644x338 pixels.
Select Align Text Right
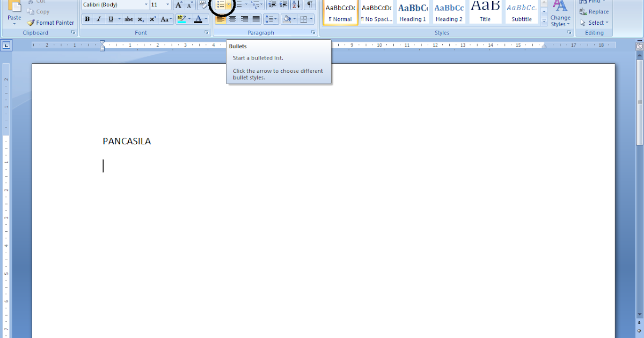(x=244, y=19)
